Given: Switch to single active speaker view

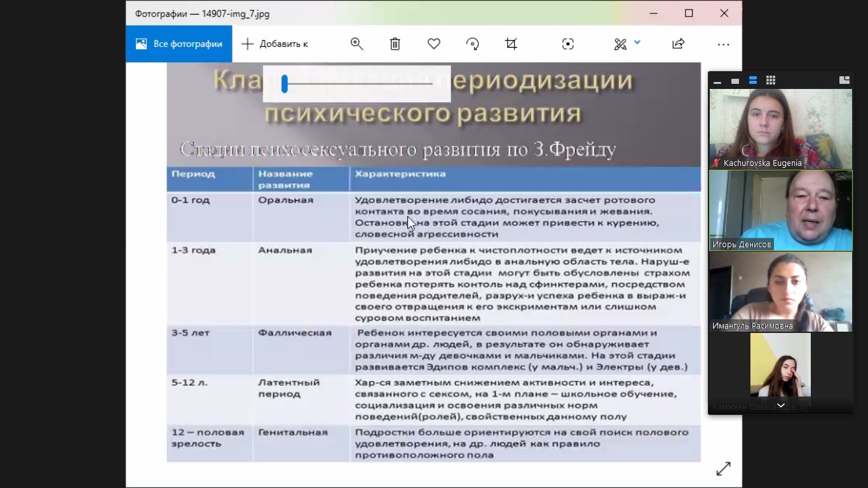Looking at the screenshot, I should click(x=735, y=81).
